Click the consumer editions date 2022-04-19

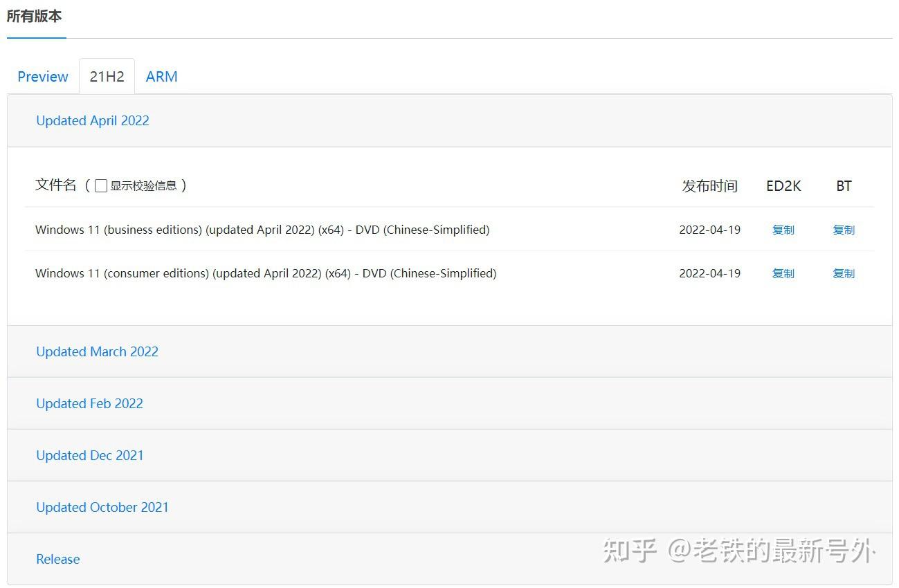[710, 273]
